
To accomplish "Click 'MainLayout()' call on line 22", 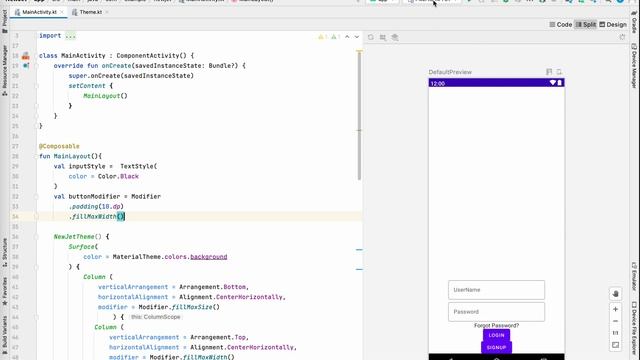I will click(105, 96).
